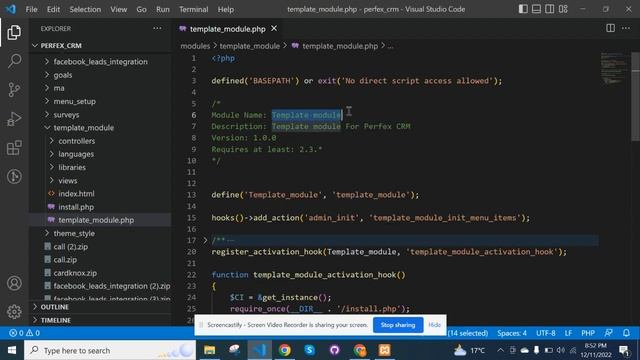
Task: Click the Windows taskbar search box
Action: point(110,350)
